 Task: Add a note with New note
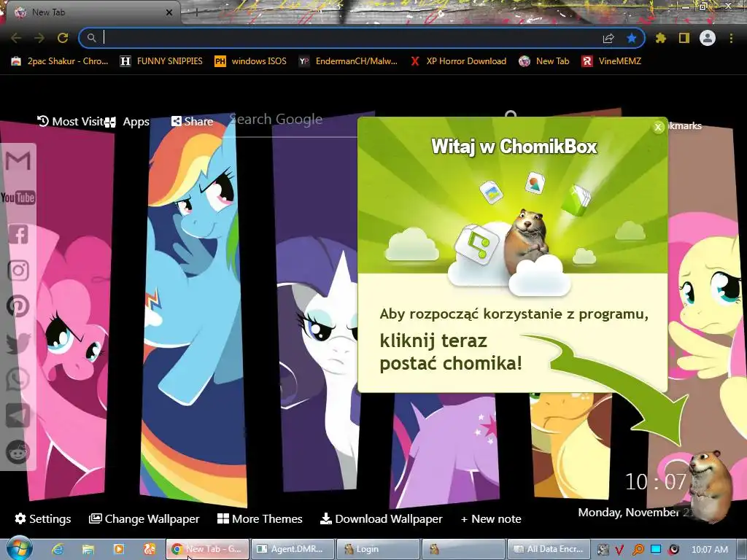[x=491, y=518]
